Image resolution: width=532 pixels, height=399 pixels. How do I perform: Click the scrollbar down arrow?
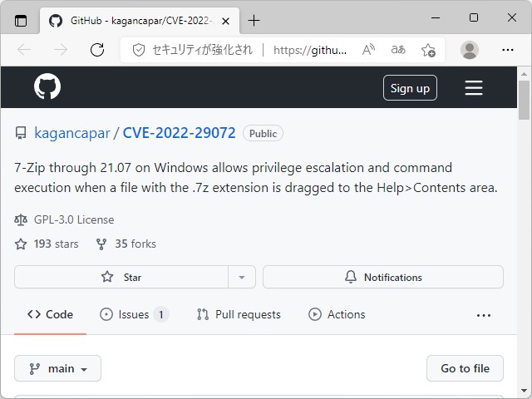coord(524,391)
